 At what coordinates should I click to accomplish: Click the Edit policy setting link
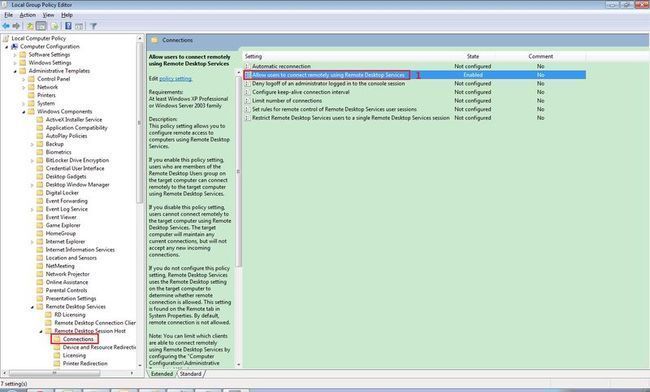175,79
